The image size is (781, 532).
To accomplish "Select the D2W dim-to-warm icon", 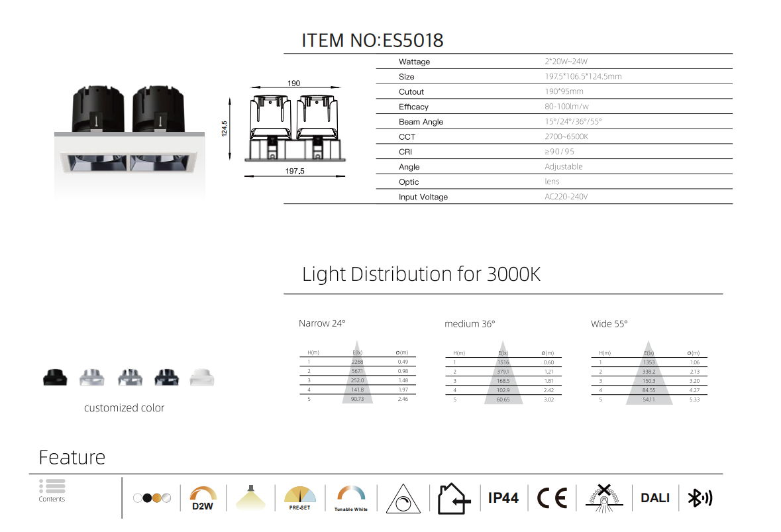I will (x=203, y=499).
